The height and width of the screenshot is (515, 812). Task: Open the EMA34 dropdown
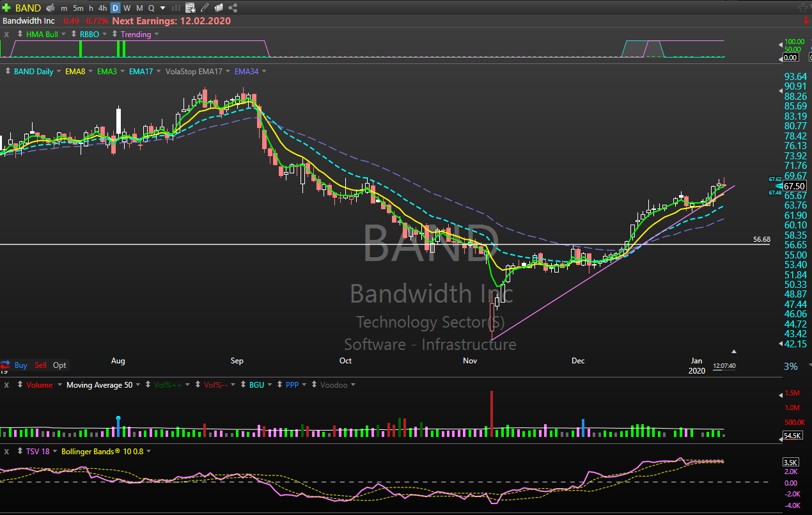(x=264, y=72)
